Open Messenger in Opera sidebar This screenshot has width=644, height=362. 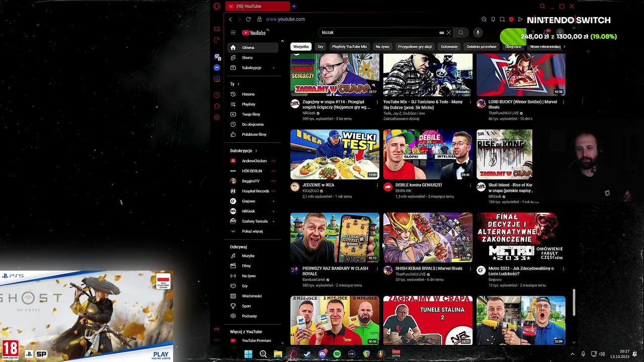[x=217, y=67]
